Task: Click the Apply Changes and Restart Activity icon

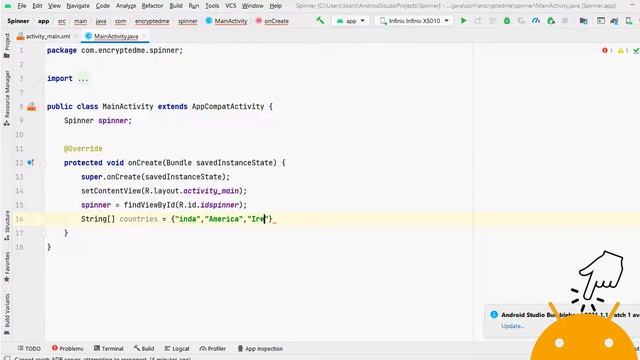Action: point(478,20)
